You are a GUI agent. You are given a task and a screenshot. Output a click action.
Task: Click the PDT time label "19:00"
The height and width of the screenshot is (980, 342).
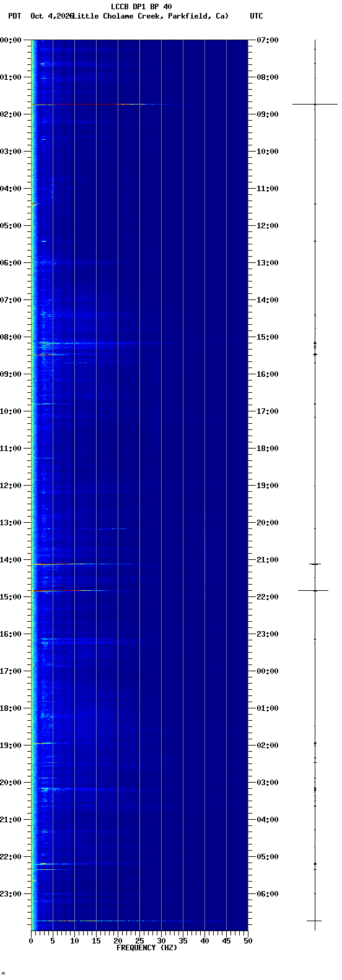11,746
